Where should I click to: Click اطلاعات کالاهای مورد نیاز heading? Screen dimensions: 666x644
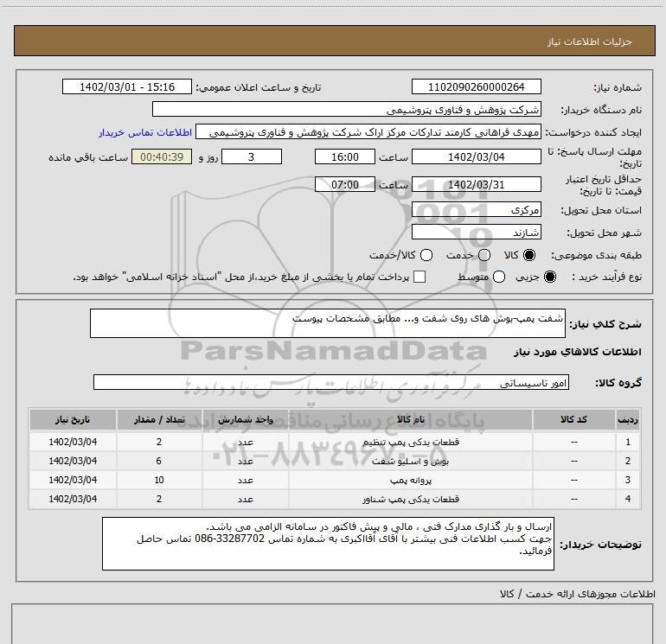(x=577, y=352)
